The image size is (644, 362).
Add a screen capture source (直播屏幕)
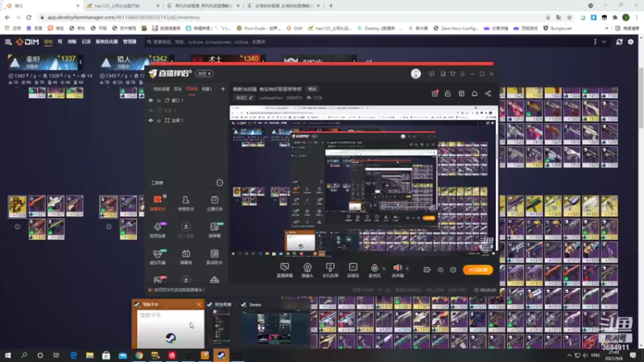[x=285, y=270]
